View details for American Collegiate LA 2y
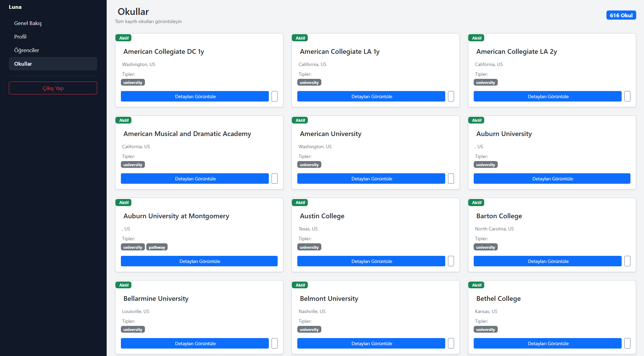644x356 pixels. 548,96
